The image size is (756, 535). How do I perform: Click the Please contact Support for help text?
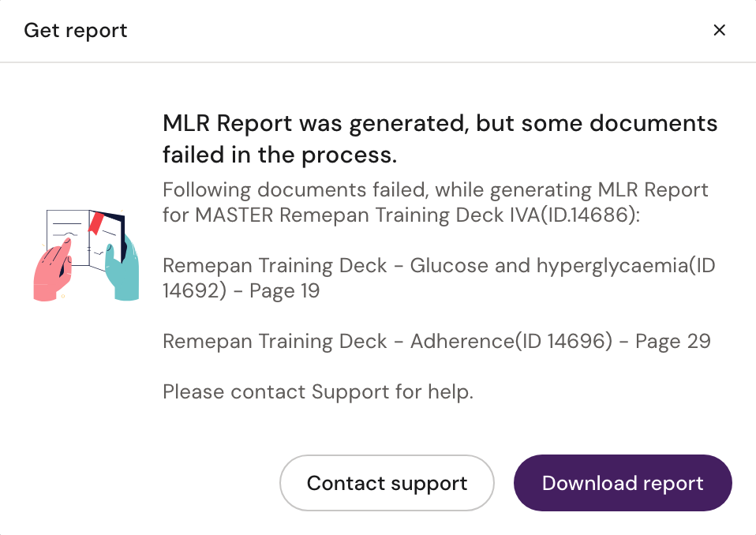(317, 391)
